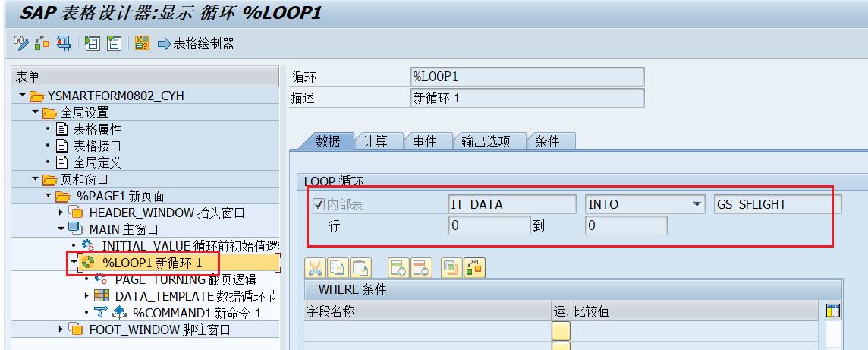Collapse the 全局设置 folder
This screenshot has width=868, height=350.
pyautogui.click(x=35, y=113)
